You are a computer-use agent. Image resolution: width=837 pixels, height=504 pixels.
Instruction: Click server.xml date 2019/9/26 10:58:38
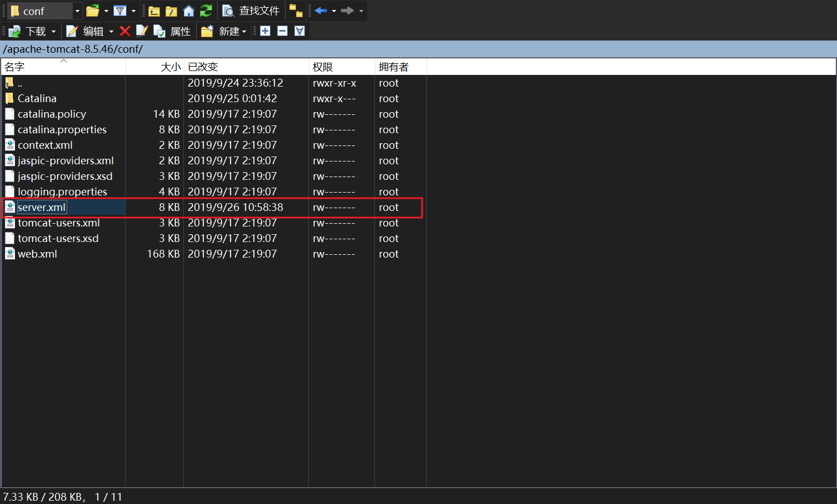click(235, 207)
